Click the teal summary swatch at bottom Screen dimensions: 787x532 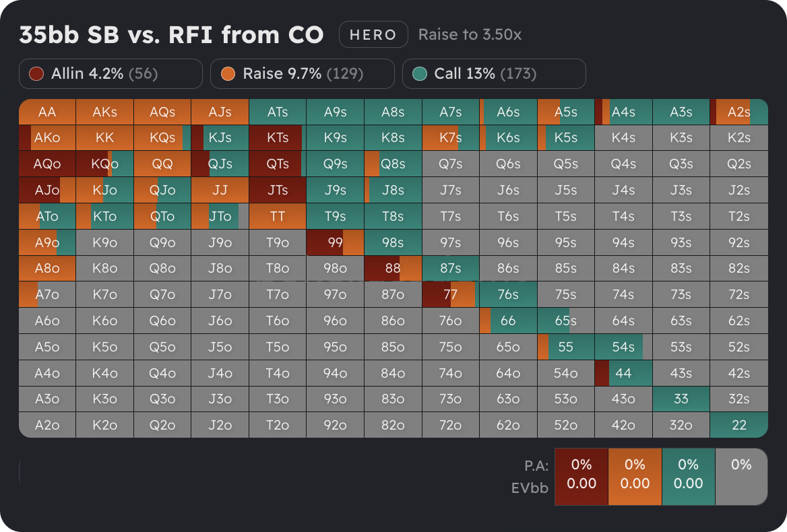(688, 476)
